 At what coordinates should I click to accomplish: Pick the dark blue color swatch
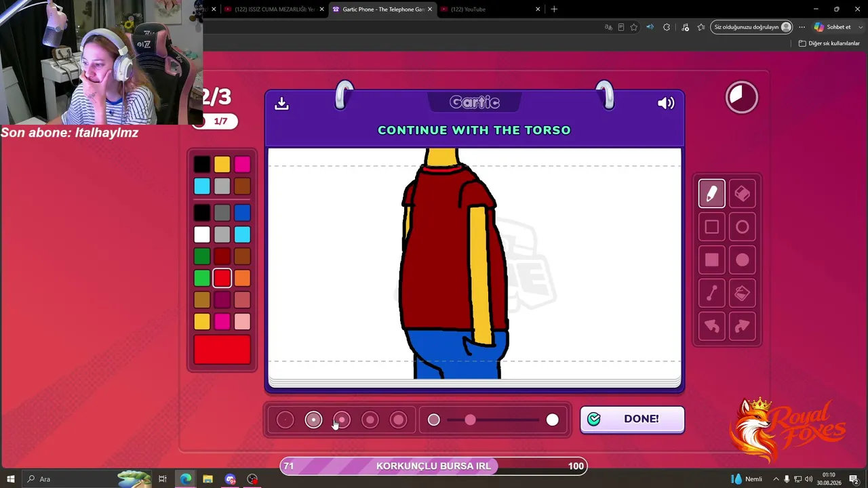[x=242, y=213]
